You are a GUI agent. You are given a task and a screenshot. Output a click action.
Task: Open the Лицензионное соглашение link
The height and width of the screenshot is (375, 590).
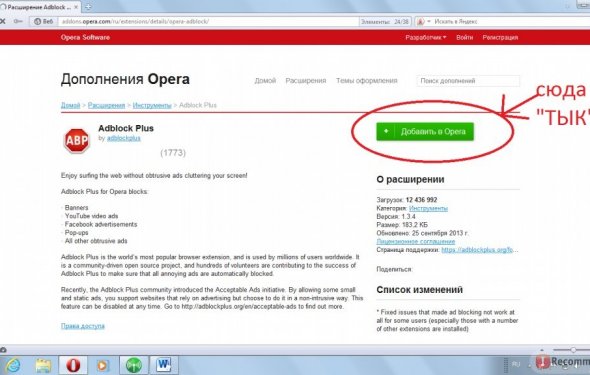[x=415, y=241]
